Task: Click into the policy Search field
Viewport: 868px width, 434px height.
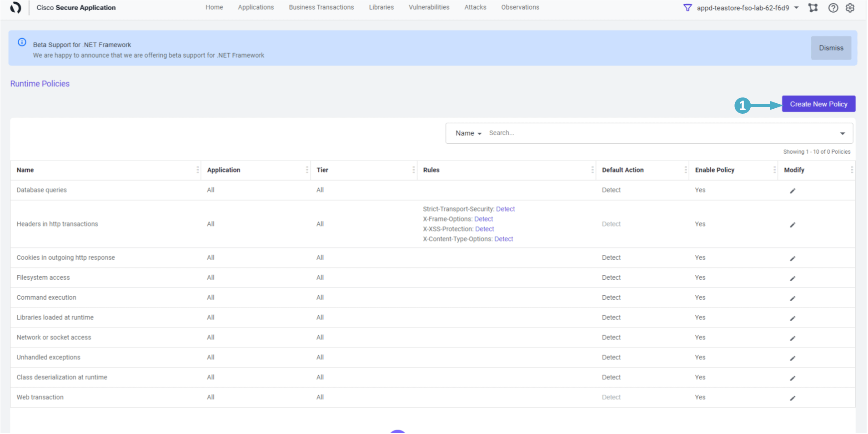Action: pos(659,133)
